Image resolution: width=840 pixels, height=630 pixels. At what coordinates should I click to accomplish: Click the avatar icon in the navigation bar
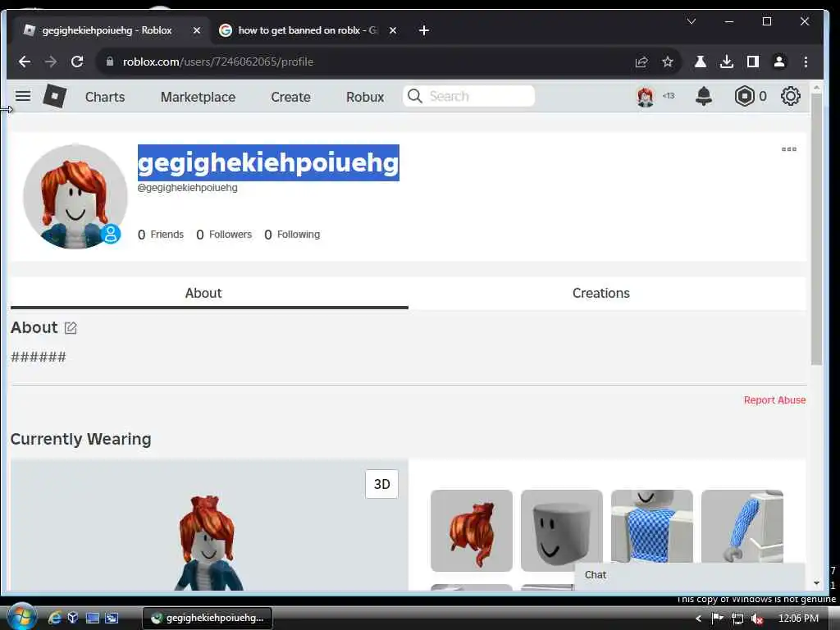pos(646,97)
